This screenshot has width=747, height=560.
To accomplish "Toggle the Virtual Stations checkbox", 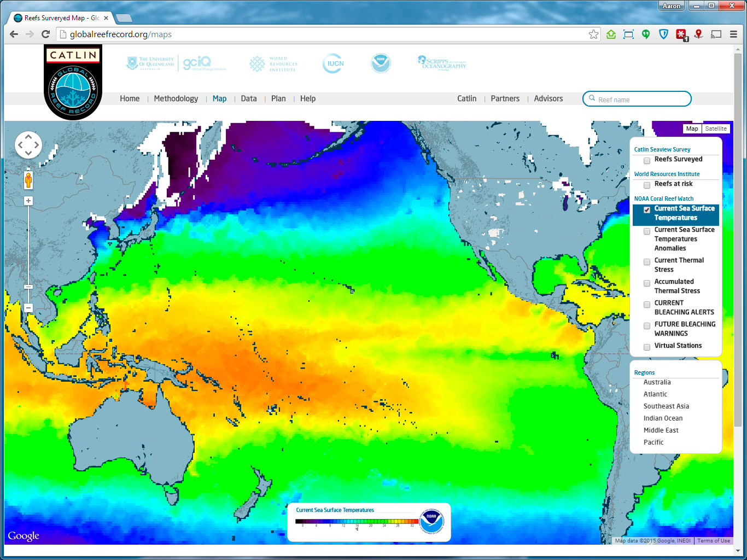I will coord(647,347).
